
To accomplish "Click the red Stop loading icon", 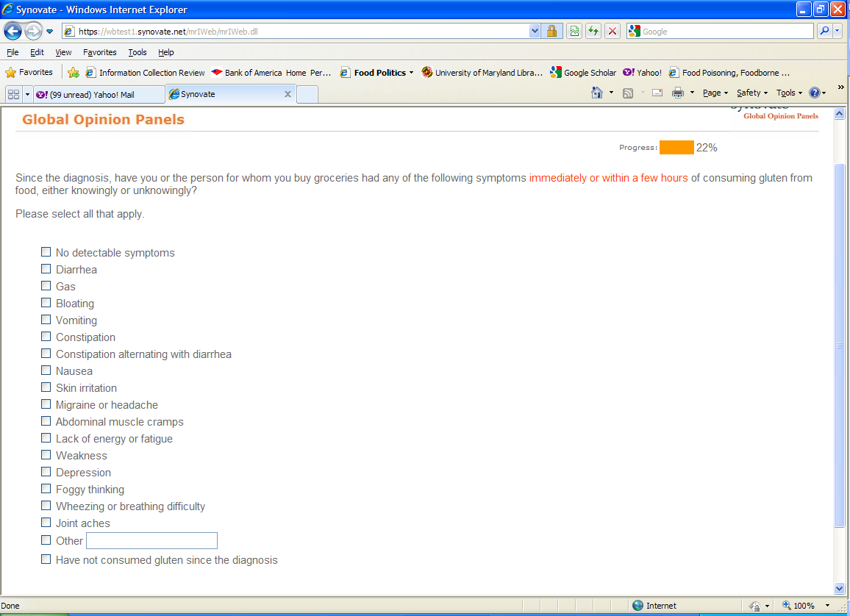I will pyautogui.click(x=612, y=31).
